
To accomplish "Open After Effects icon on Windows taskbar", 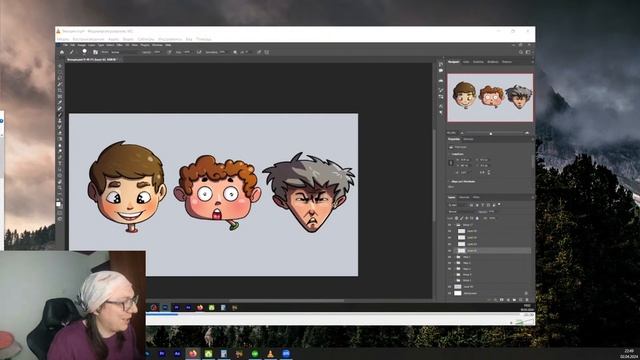I will point(177,353).
